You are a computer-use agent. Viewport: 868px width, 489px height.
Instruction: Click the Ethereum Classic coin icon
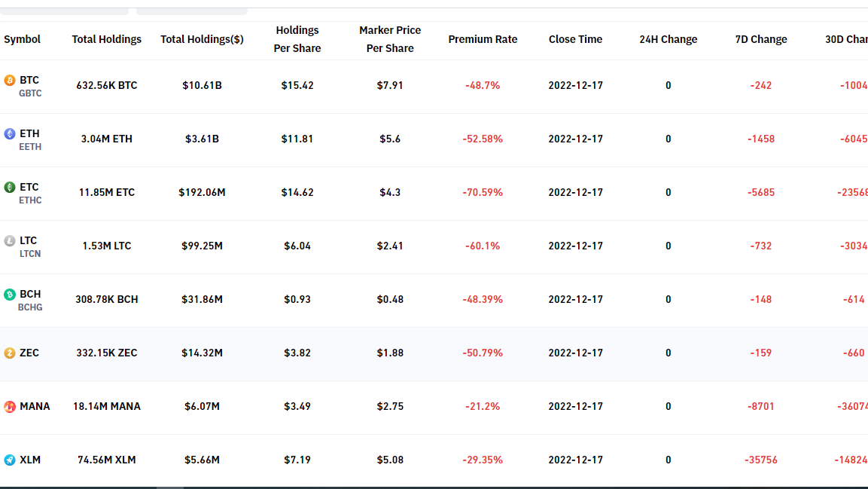[x=10, y=188]
